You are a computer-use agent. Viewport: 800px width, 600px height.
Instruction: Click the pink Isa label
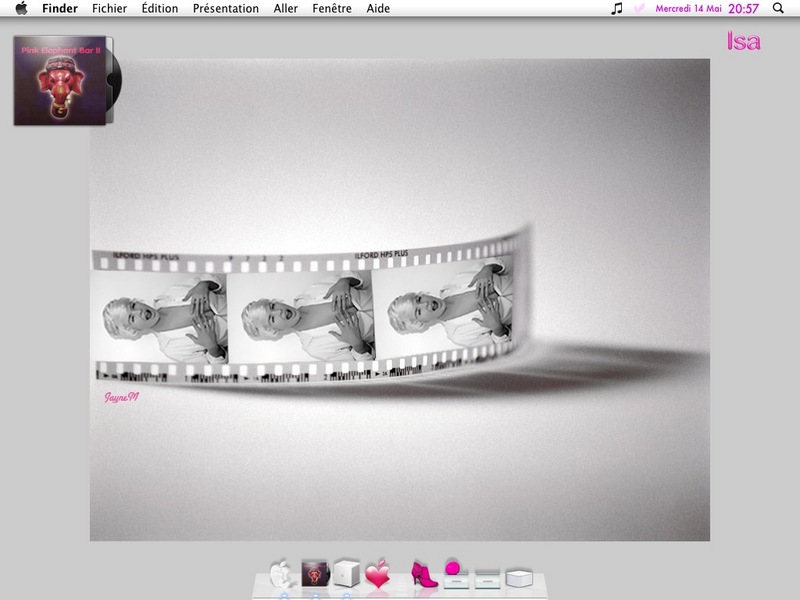point(743,41)
